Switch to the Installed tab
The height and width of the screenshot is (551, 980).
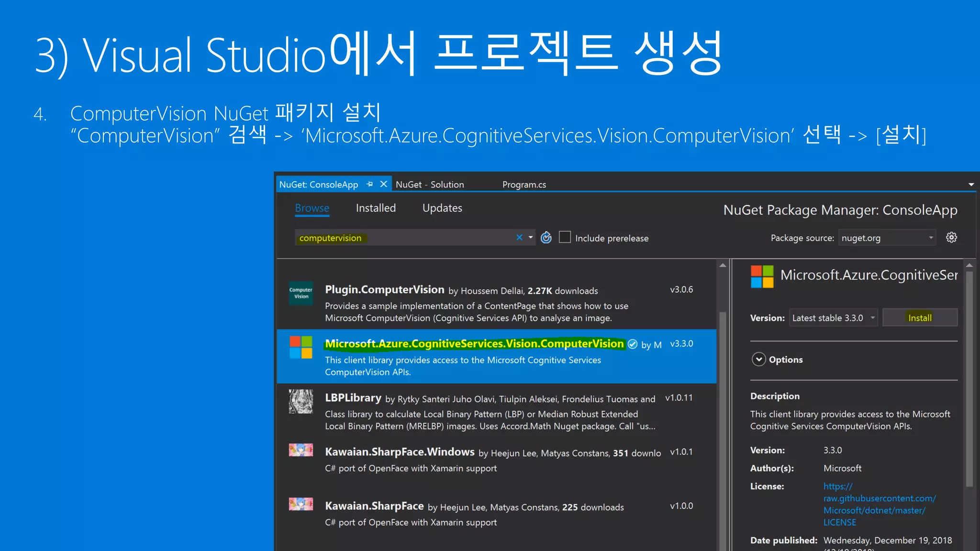point(376,208)
